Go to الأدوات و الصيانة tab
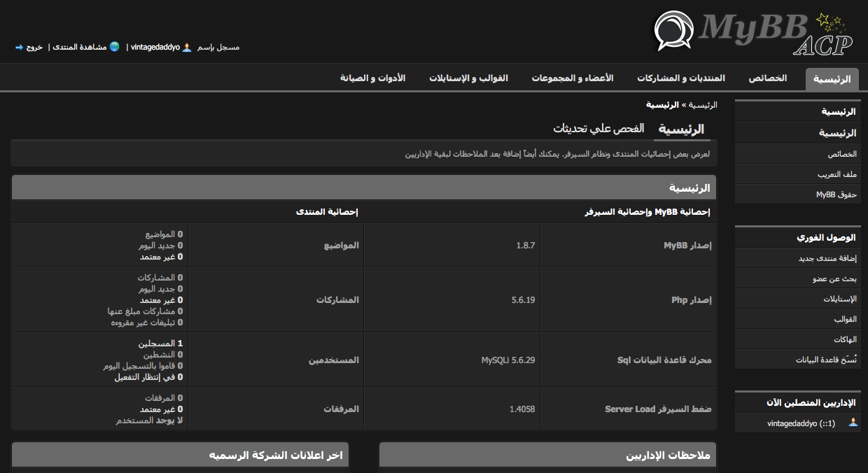 coord(372,78)
